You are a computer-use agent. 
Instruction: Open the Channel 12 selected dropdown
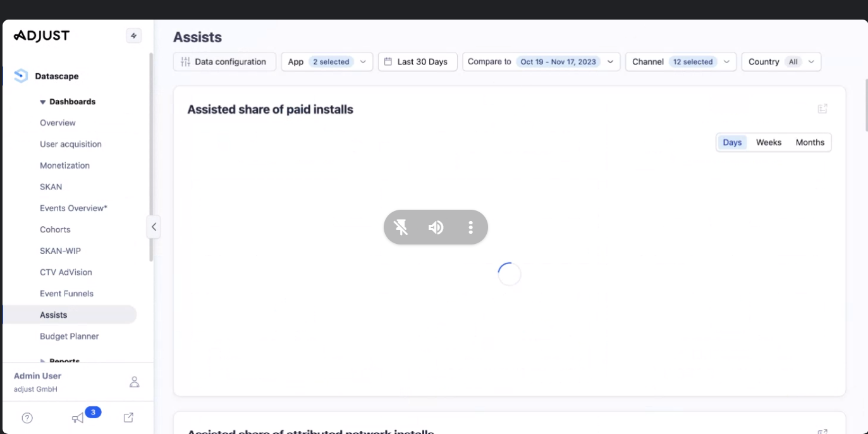pos(680,62)
